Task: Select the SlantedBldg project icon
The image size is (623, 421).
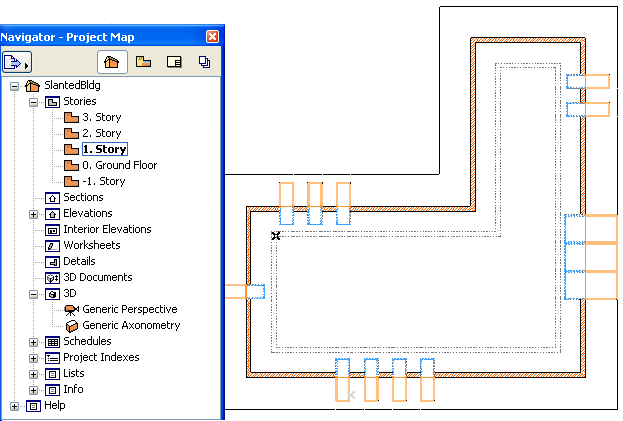Action: (32, 85)
